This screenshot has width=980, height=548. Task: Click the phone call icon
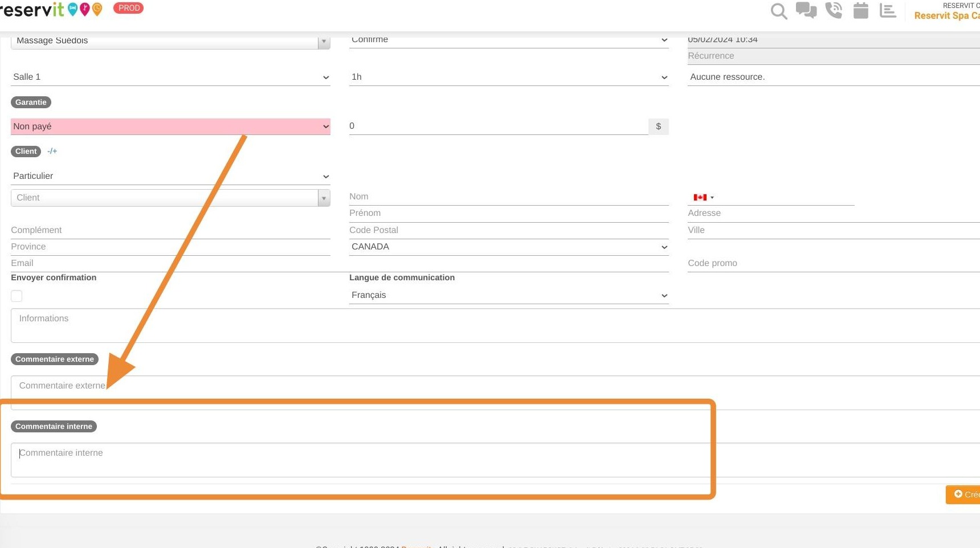coord(834,10)
